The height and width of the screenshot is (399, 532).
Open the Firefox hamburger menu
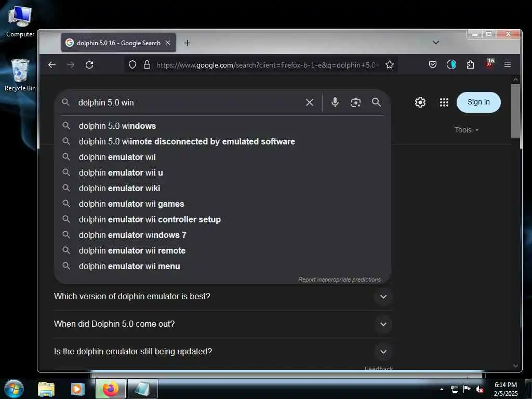[x=508, y=64]
